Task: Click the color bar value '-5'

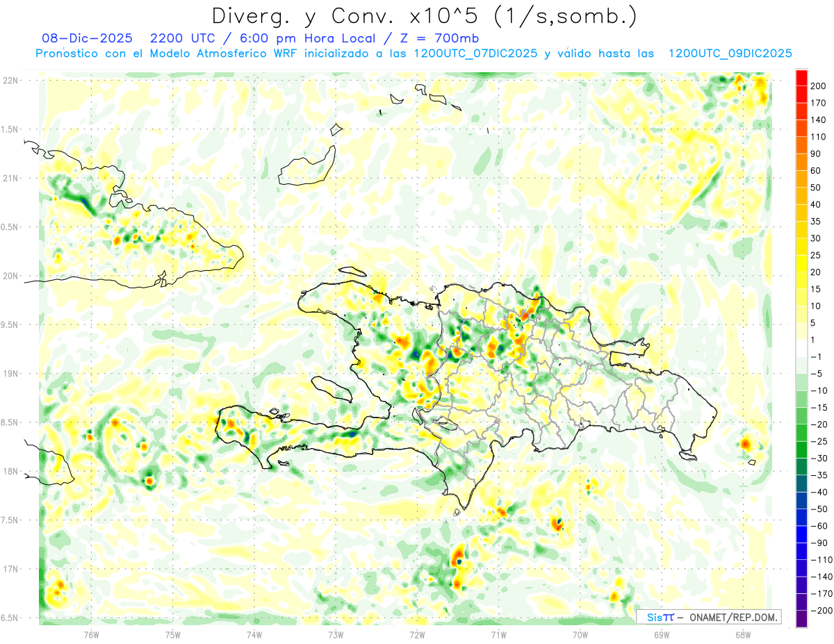Action: click(x=817, y=374)
